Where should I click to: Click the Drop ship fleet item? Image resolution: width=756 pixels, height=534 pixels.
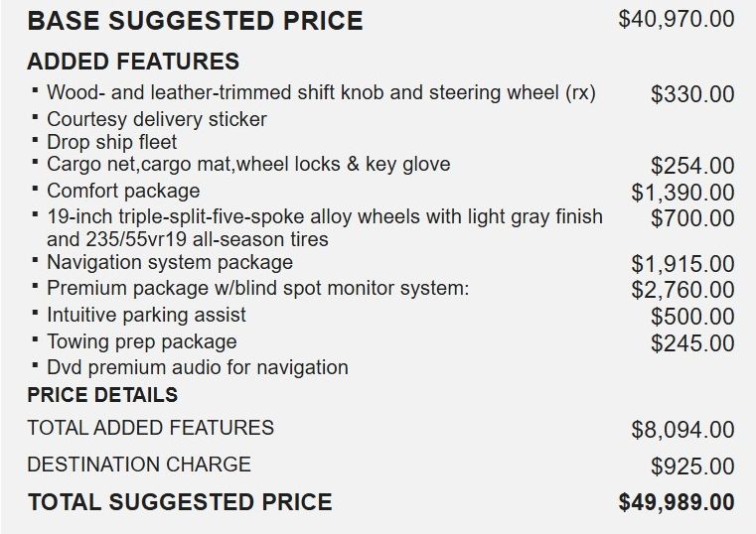click(x=111, y=142)
